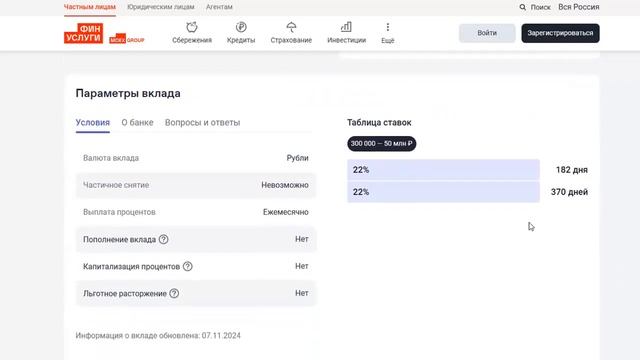Viewport: 640px width, 360px height.
Task: Click the Пополнение вклада label
Action: pyautogui.click(x=120, y=240)
